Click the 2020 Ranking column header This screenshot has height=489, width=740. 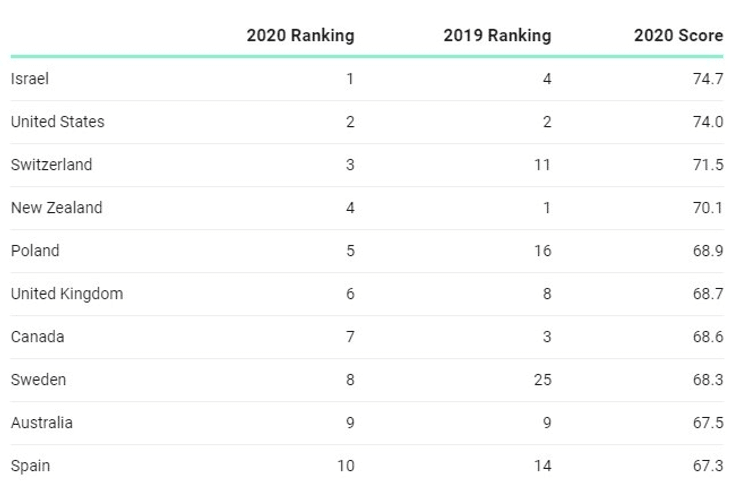[300, 36]
